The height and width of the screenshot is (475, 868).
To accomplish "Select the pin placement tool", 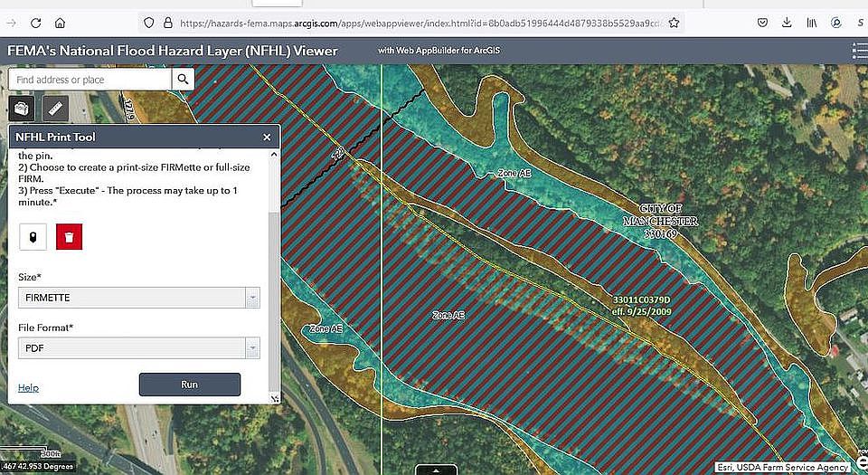I will click(33, 238).
